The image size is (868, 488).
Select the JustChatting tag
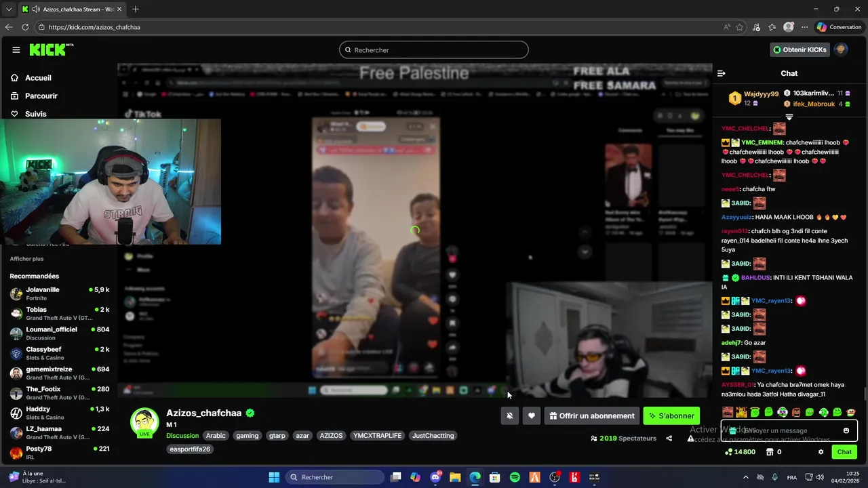pyautogui.click(x=433, y=436)
